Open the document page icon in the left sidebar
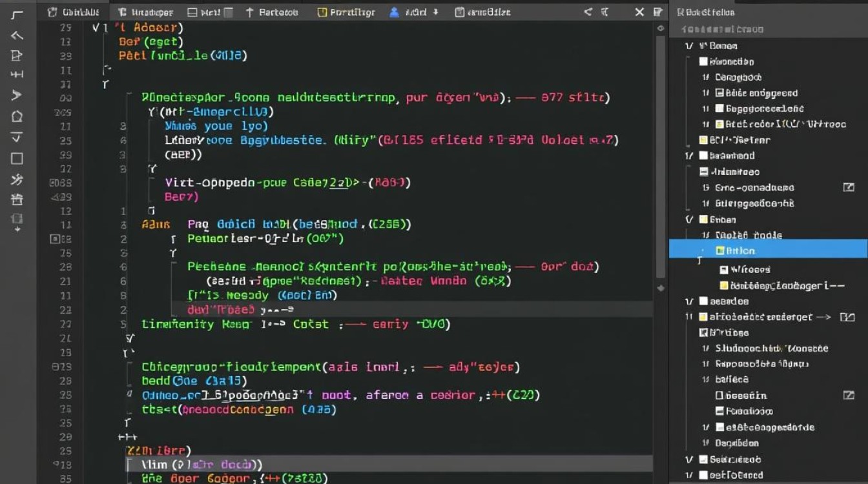Image resolution: width=868 pixels, height=484 pixels. [x=17, y=55]
